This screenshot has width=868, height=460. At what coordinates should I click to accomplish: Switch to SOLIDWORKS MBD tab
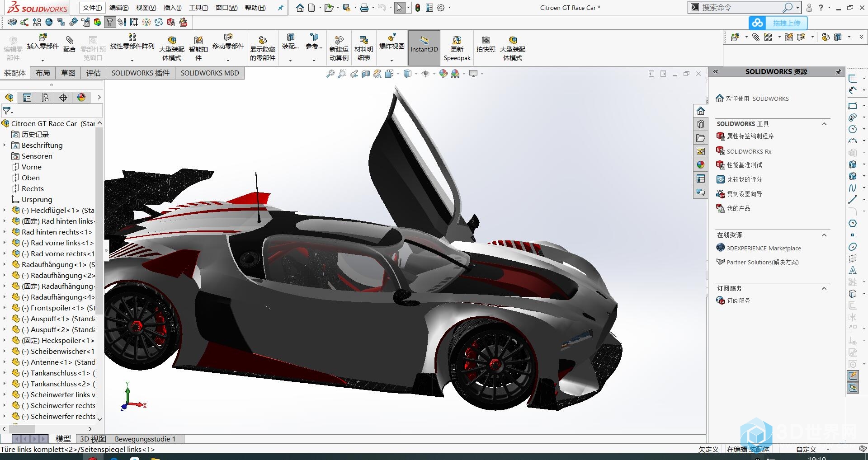click(210, 73)
